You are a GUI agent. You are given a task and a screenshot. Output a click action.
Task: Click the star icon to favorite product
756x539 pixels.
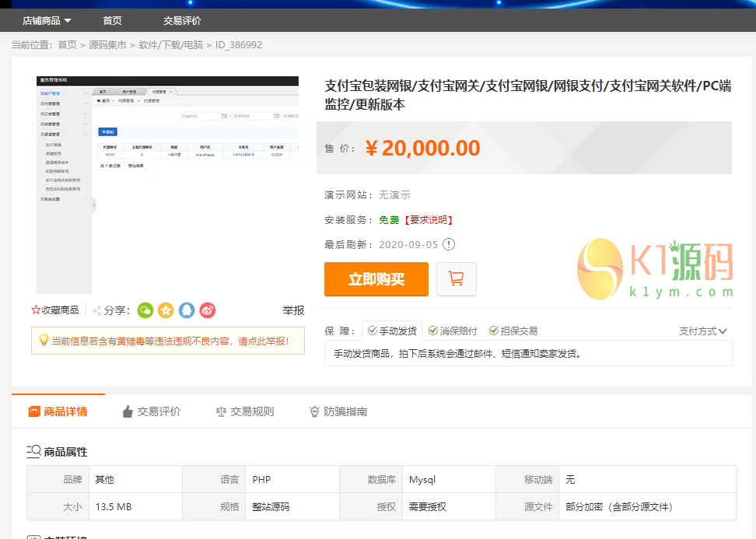click(36, 310)
